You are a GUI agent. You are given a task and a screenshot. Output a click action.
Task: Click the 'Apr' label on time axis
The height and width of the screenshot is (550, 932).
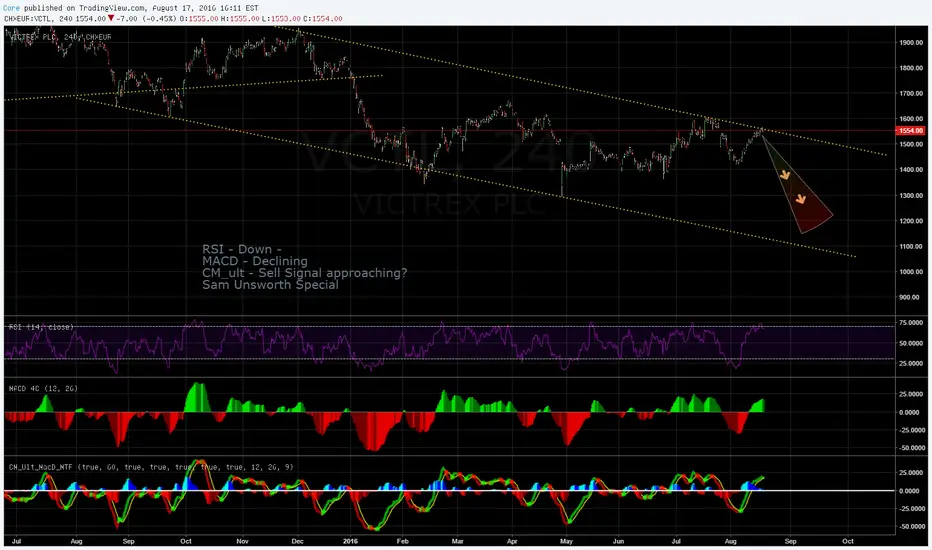tap(512, 541)
